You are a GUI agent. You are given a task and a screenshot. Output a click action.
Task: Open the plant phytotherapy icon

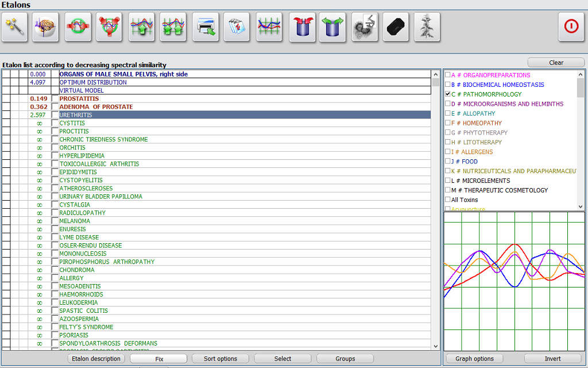(427, 26)
